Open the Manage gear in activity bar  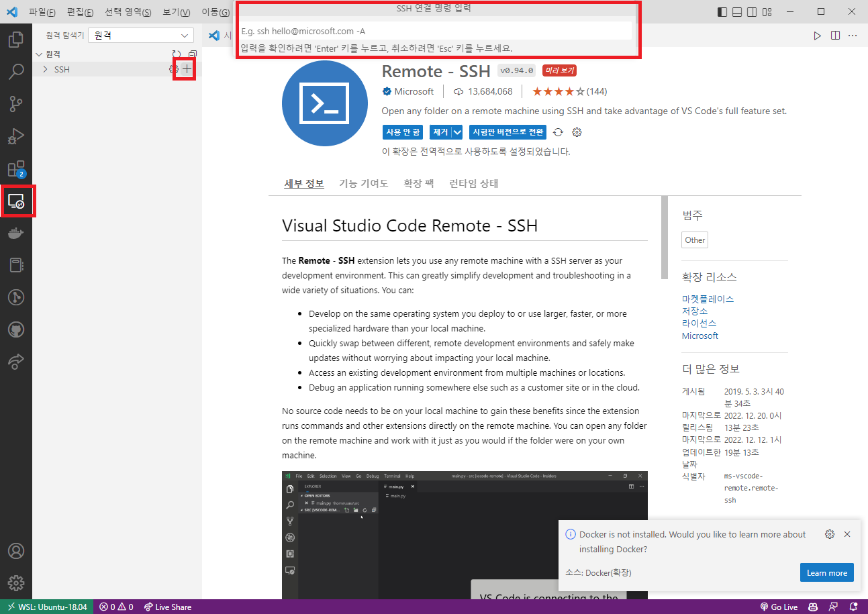pyautogui.click(x=15, y=582)
